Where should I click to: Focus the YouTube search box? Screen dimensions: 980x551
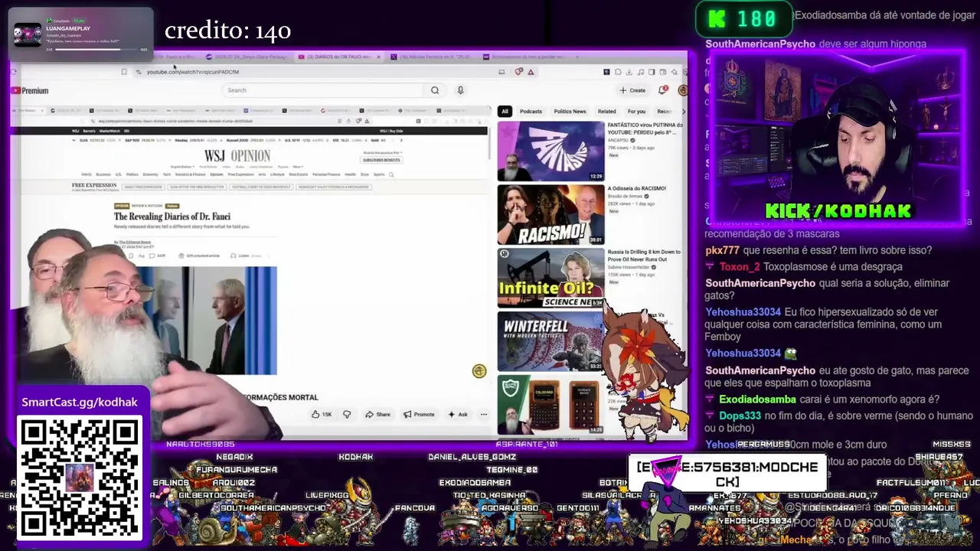pos(323,90)
